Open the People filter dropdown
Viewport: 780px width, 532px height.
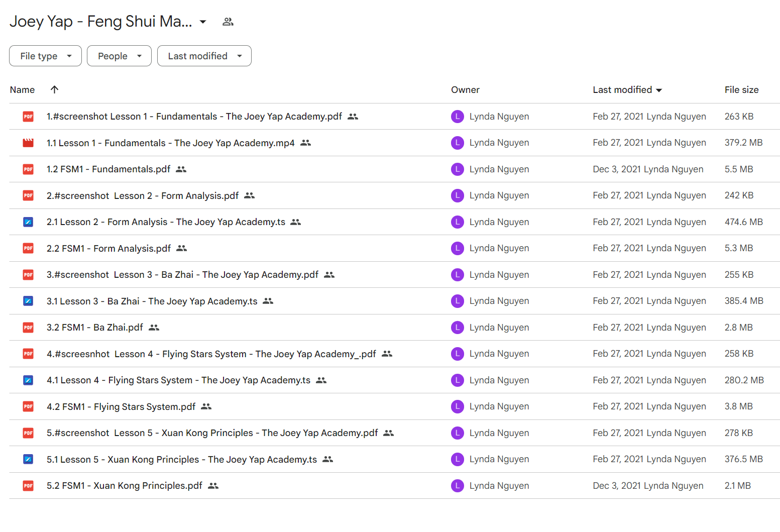tap(119, 56)
